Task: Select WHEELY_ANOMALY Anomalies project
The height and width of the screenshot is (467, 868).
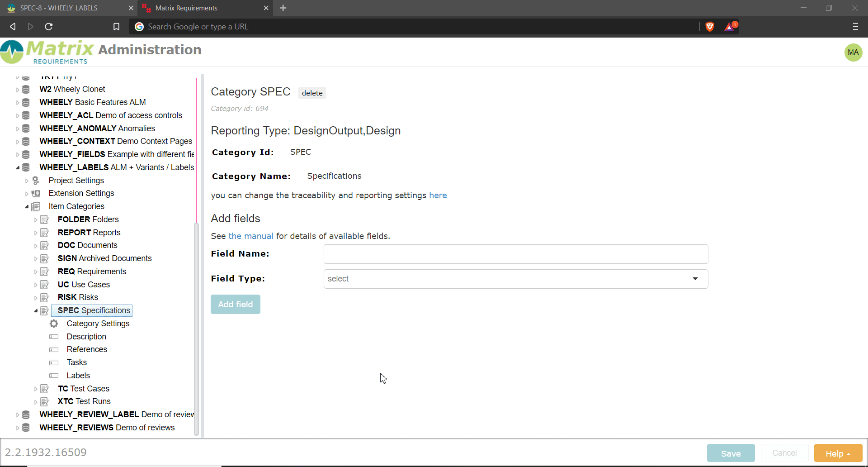Action: 97,129
